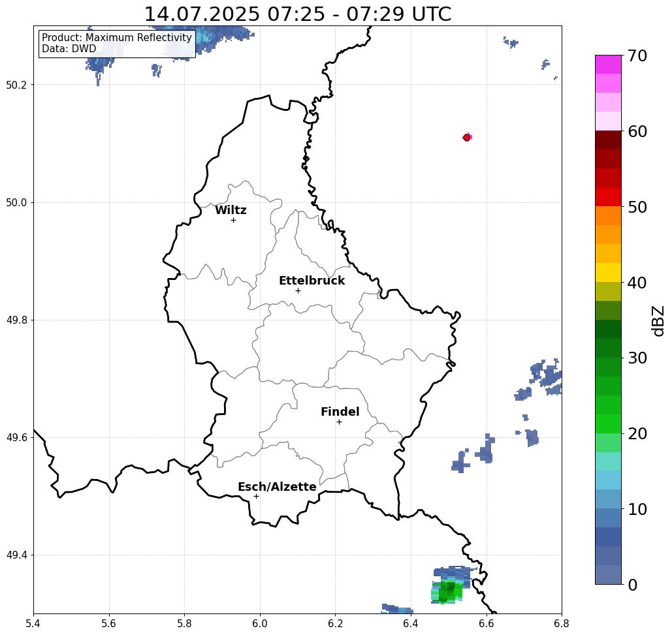
Task: Click the yellow swatch just above 40
Action: point(608,272)
